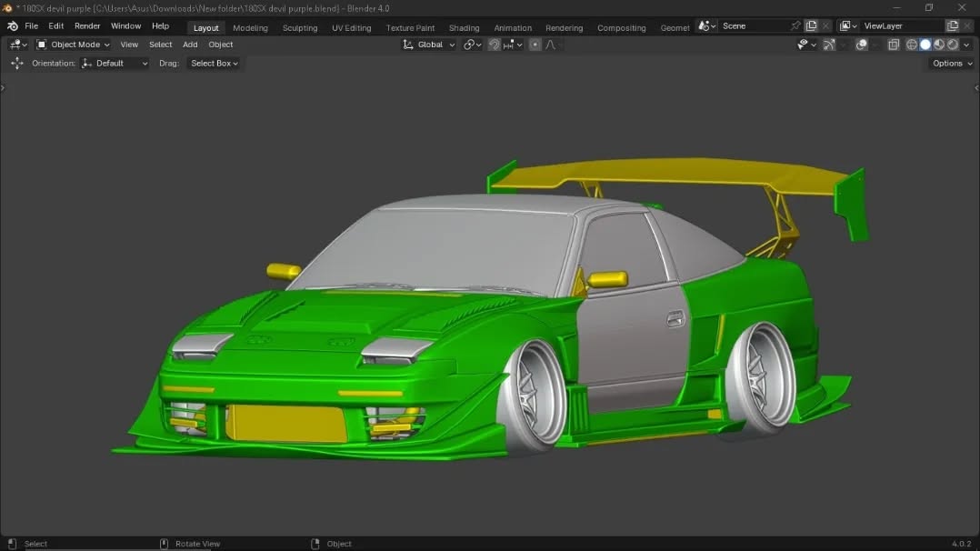The width and height of the screenshot is (980, 551).
Task: Open the editor type selector dropdown
Action: pos(18,45)
